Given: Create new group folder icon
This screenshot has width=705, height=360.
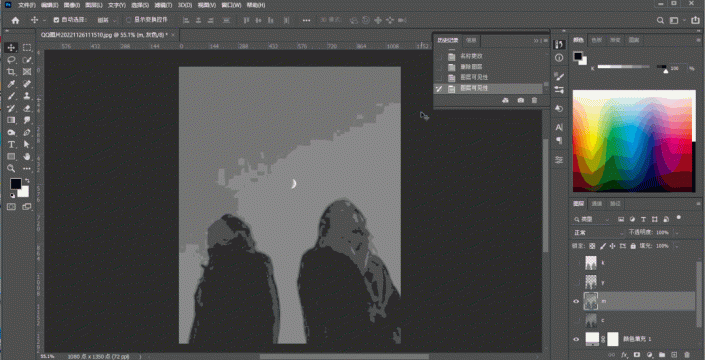Looking at the screenshot, I should pyautogui.click(x=662, y=355).
